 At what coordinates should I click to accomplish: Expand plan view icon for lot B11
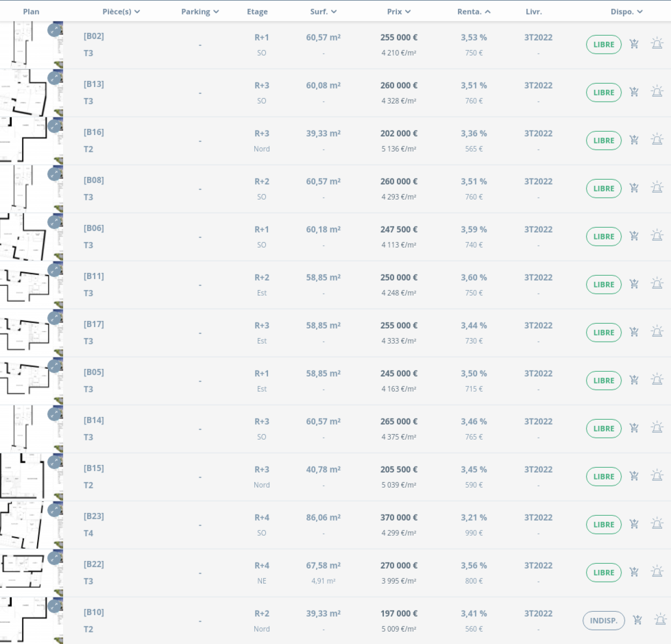pos(54,270)
